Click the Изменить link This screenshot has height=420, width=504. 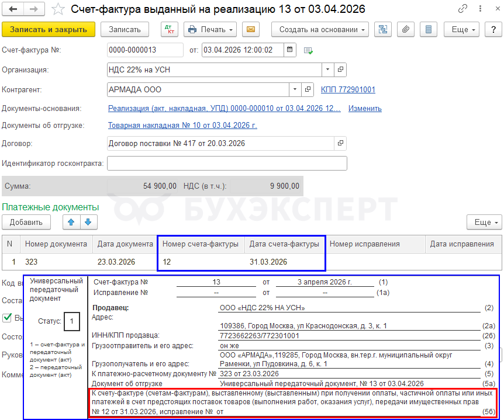click(365, 109)
